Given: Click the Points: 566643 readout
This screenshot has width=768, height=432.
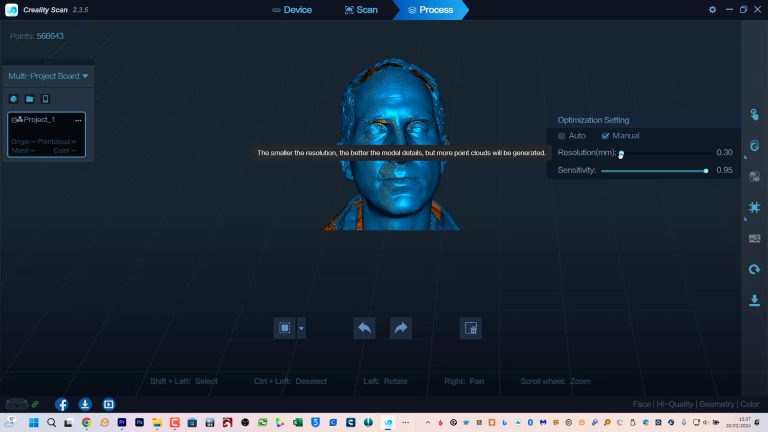Looking at the screenshot, I should (37, 36).
